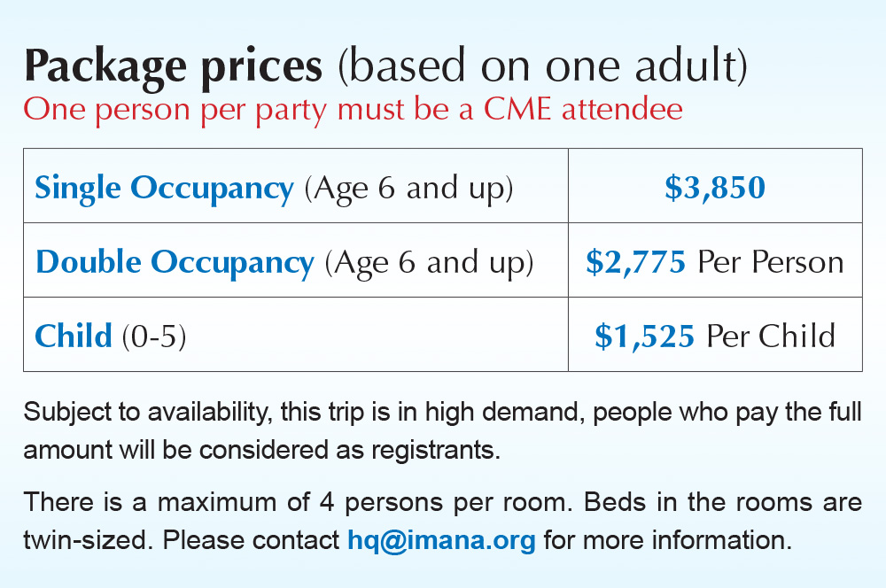886x588 pixels.
Task: Select the "Single Occupancy" row label
Action: [164, 189]
